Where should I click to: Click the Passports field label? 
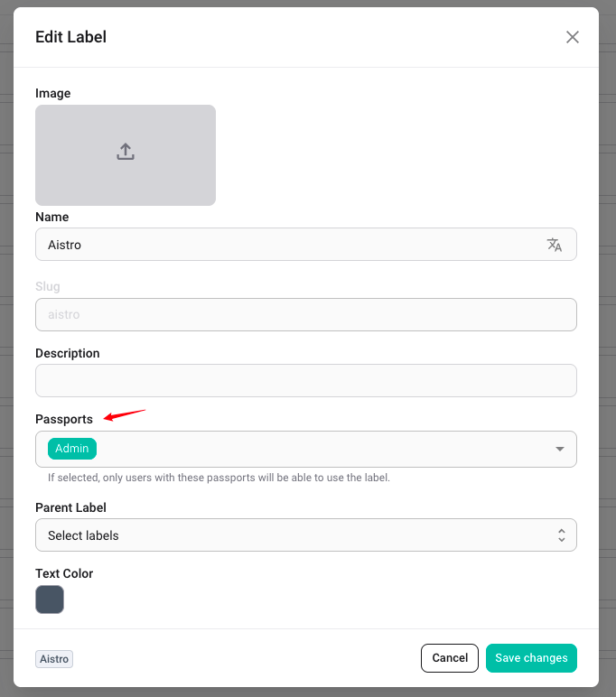(x=64, y=419)
